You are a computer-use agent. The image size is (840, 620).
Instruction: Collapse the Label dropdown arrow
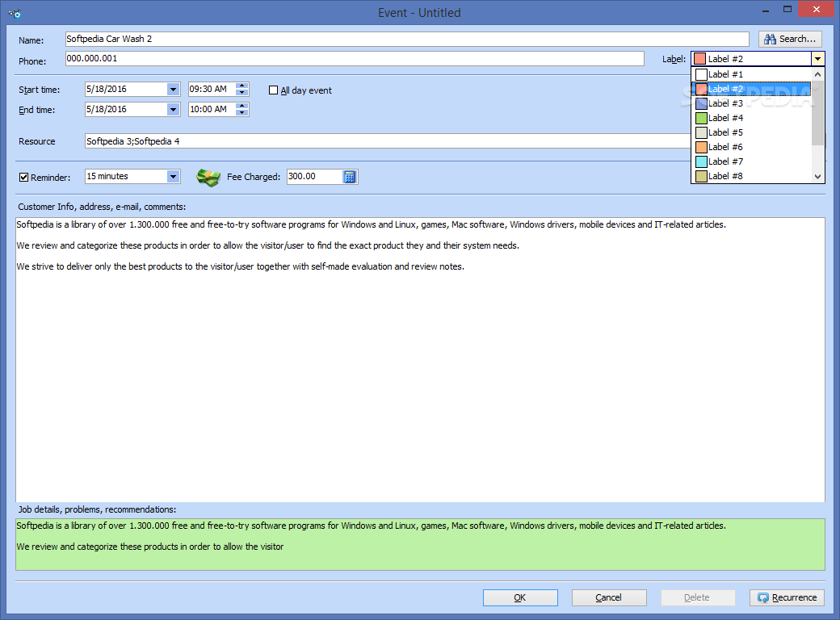pyautogui.click(x=817, y=59)
